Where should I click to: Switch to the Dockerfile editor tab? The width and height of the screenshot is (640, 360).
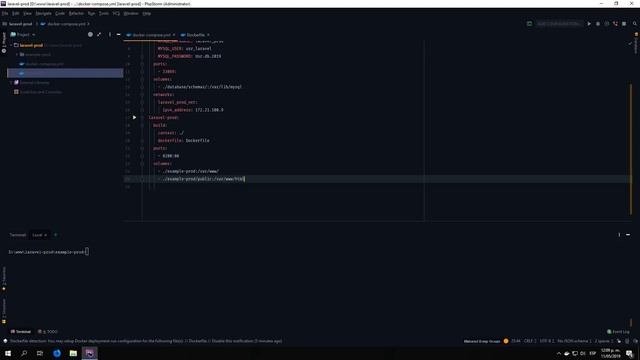point(196,35)
